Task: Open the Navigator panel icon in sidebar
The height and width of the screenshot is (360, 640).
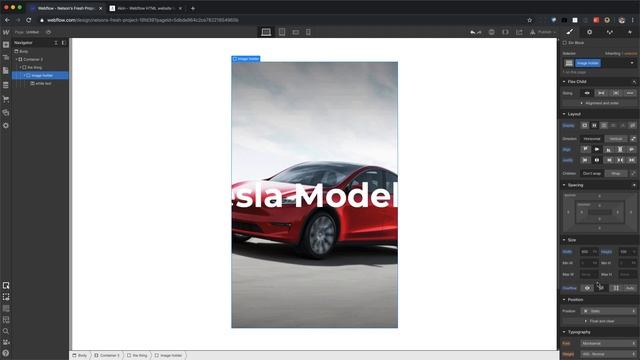Action: coord(6,58)
